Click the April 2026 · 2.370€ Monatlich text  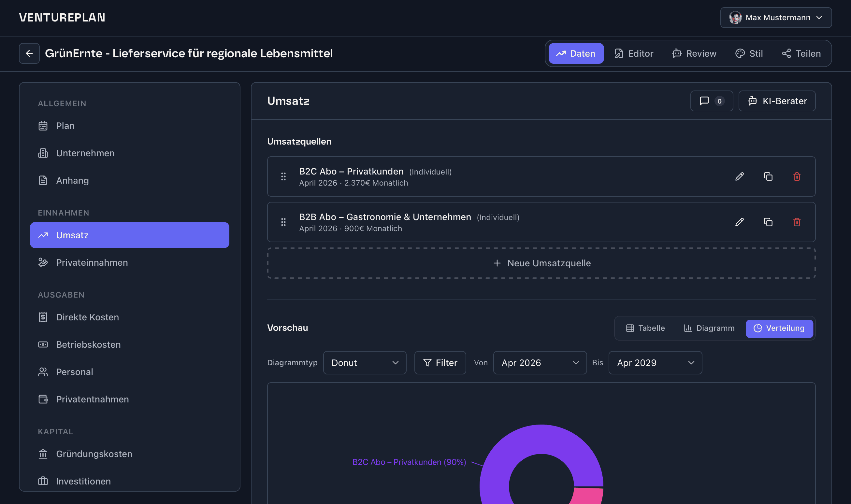[353, 183]
